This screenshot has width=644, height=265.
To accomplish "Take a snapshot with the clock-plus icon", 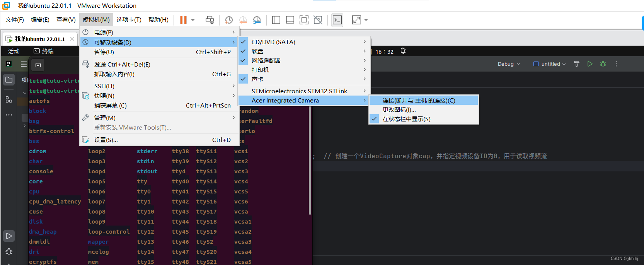I will (228, 20).
